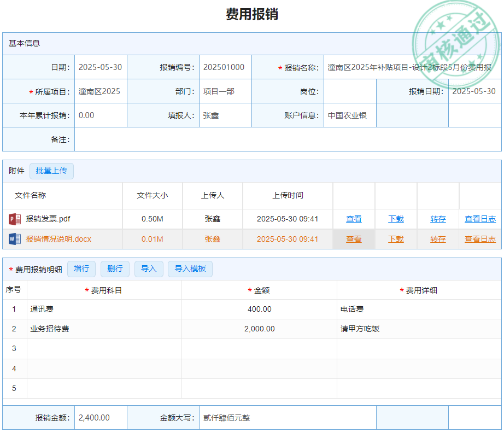Open 查看日志 for 报销情况说明.docx
The height and width of the screenshot is (432, 504).
[x=480, y=239]
